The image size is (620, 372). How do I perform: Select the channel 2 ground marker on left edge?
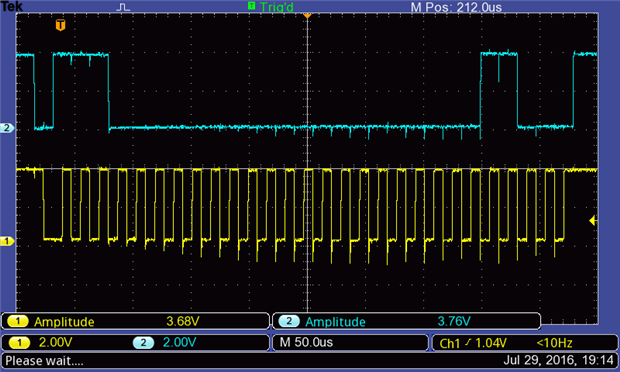tap(7, 128)
